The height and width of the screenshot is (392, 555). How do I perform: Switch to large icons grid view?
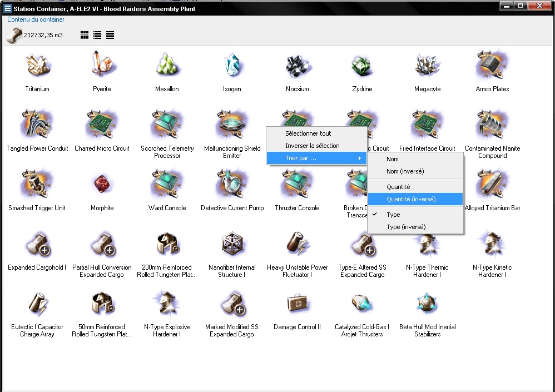click(84, 35)
